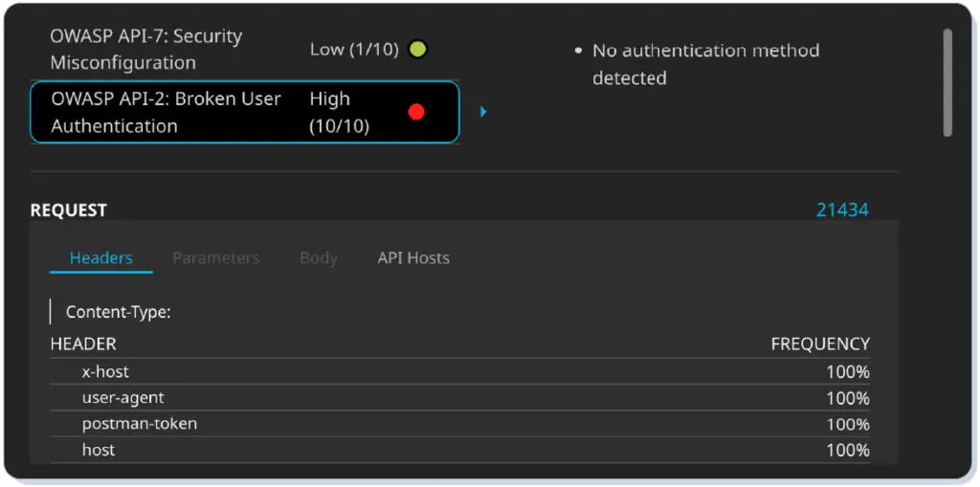Click the 100% frequency for host
980x487 pixels.
pyautogui.click(x=848, y=451)
